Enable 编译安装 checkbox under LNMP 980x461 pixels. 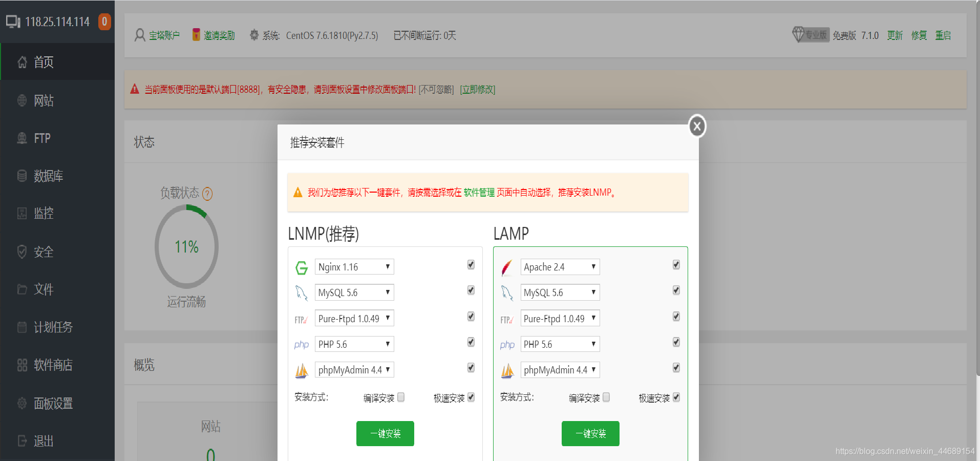[401, 397]
